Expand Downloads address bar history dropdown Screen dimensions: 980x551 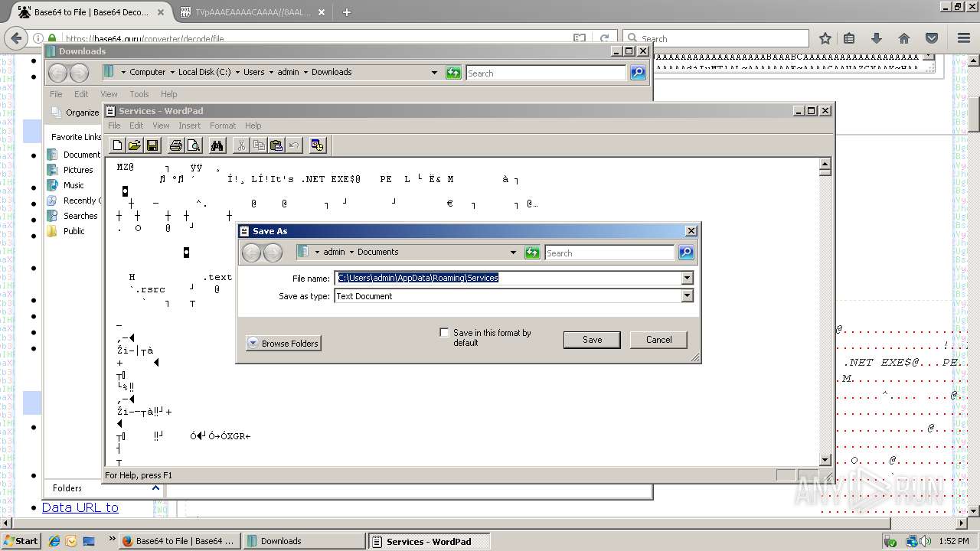click(x=434, y=72)
